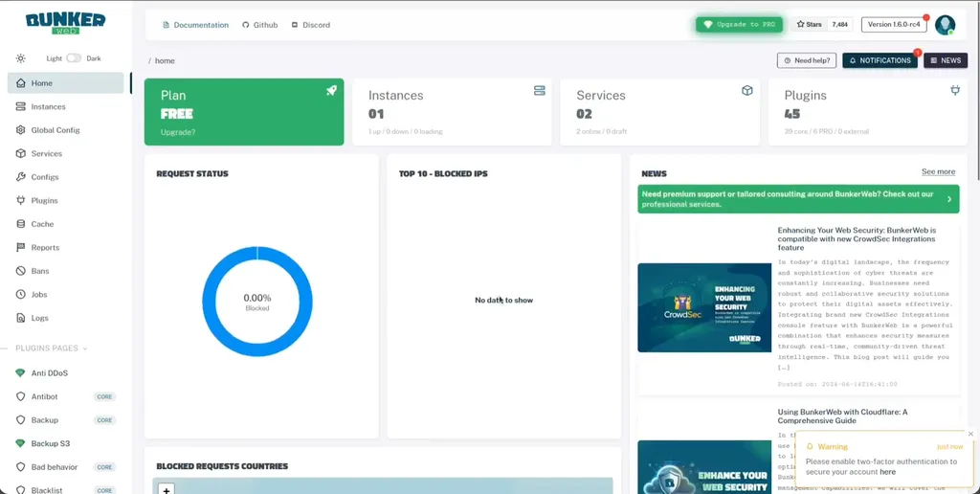
Task: Click the request status donut chart
Action: point(257,302)
